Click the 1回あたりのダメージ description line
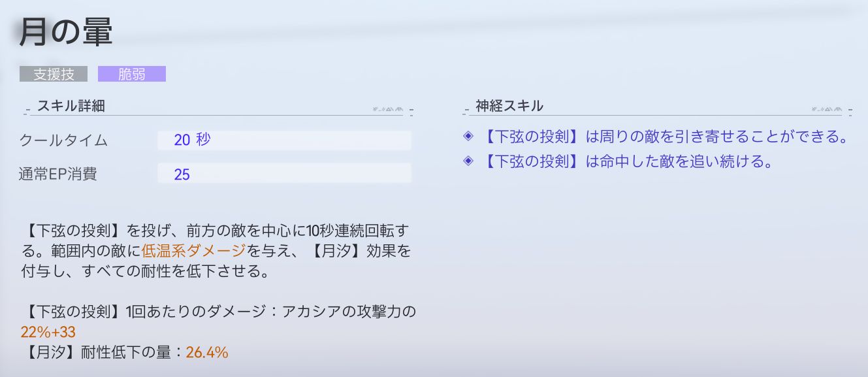Screen dimensions: 868x377 (218, 312)
